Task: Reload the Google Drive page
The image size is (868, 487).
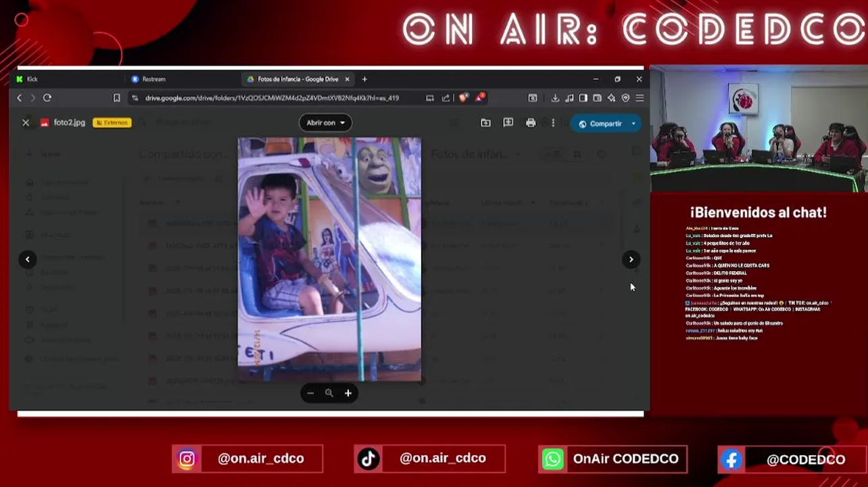Action: 47,98
